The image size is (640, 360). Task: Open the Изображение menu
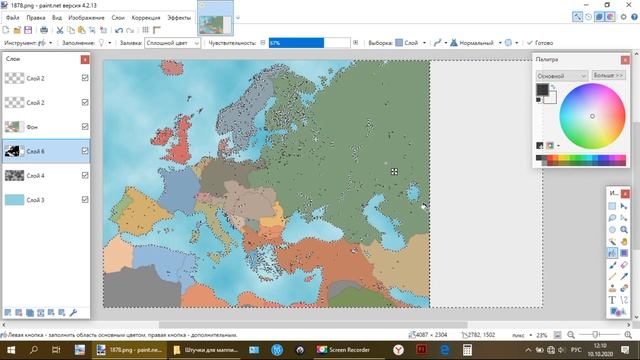[x=86, y=18]
